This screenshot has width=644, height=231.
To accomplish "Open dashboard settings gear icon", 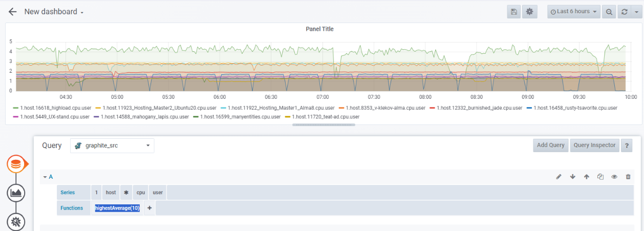I will point(530,12).
